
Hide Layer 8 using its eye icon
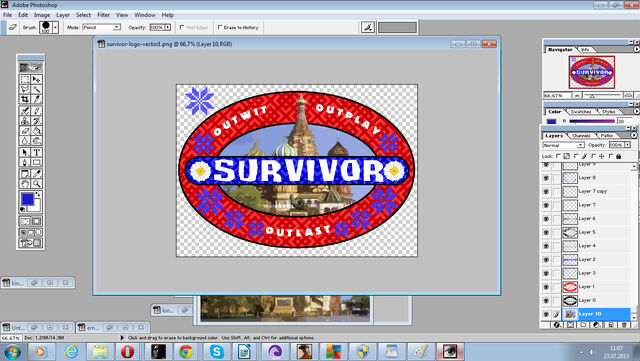[x=546, y=178]
